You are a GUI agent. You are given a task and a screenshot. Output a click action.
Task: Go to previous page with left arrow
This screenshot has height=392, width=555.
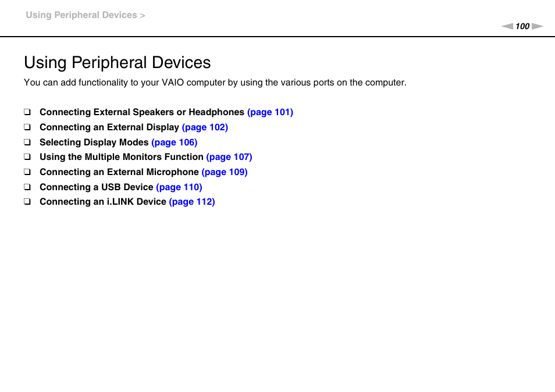click(x=507, y=26)
